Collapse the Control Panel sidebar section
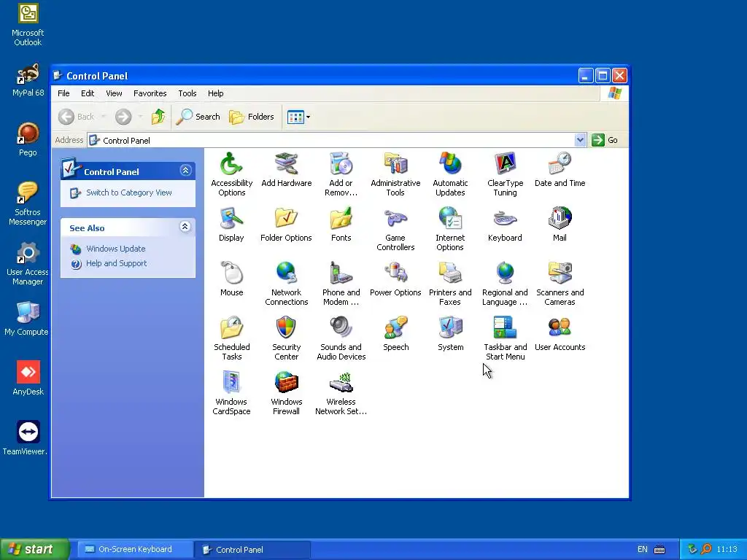The image size is (747, 560). [x=185, y=171]
